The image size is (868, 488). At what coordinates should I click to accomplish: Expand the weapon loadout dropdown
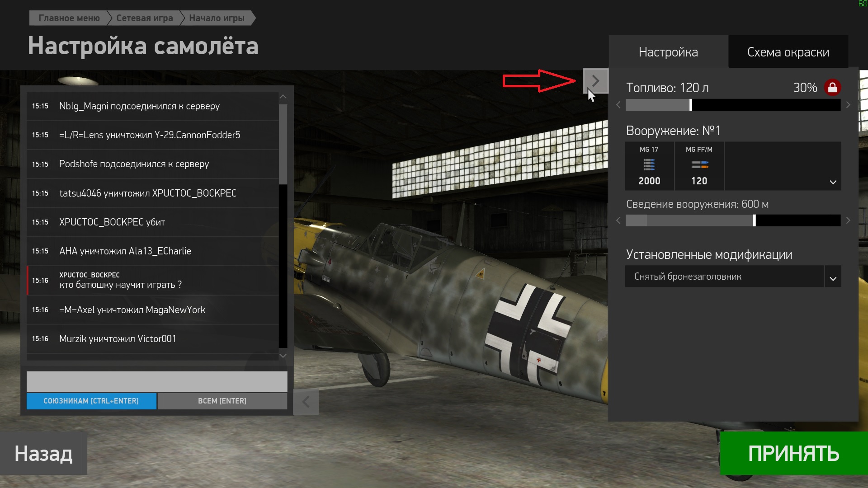pos(833,182)
